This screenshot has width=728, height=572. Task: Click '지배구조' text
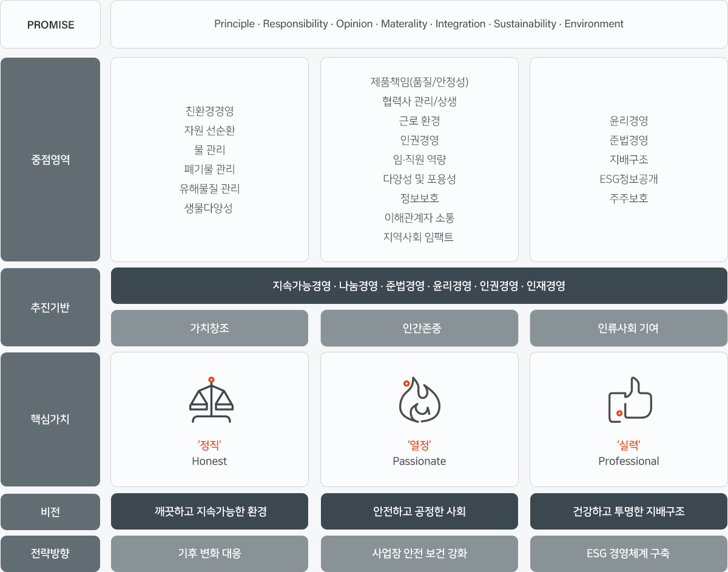629,160
